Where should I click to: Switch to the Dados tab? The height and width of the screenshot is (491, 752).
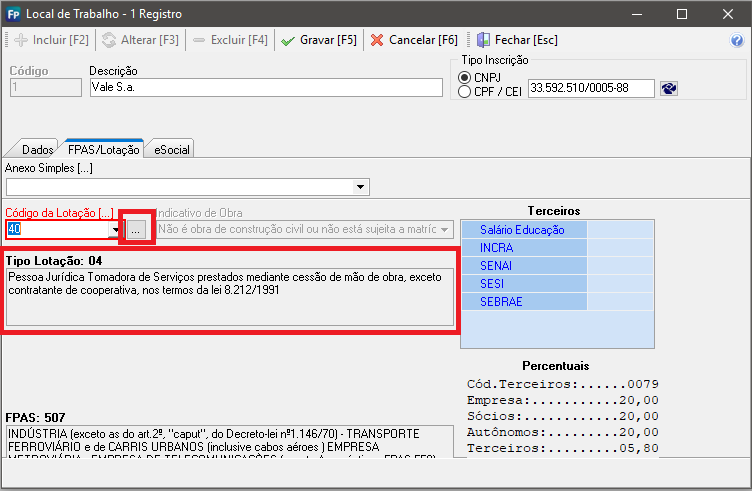pos(37,149)
